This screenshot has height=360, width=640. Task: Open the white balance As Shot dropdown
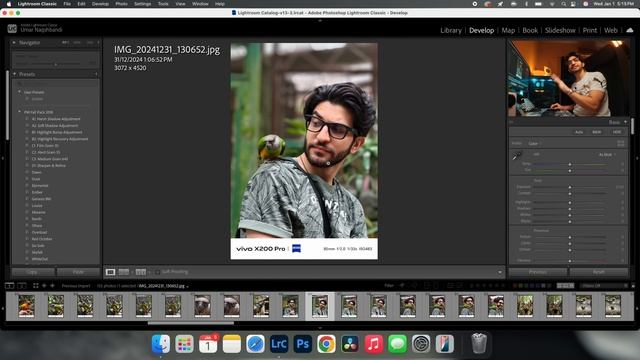tap(607, 155)
